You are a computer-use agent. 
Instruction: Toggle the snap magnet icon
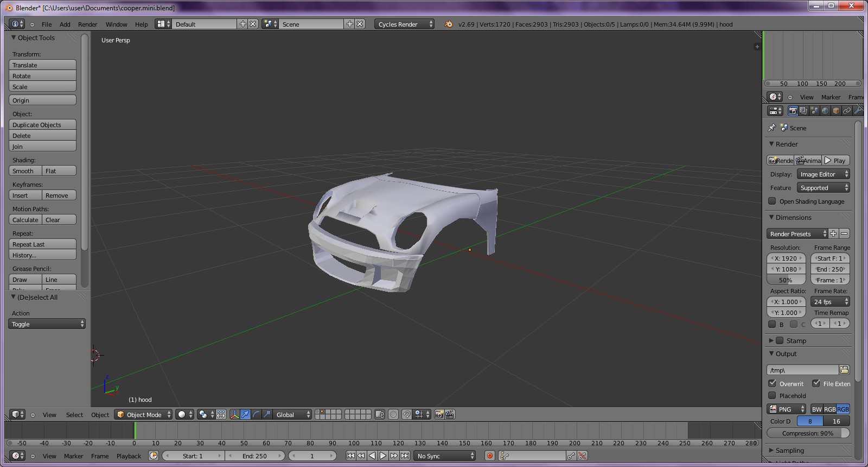(x=407, y=414)
